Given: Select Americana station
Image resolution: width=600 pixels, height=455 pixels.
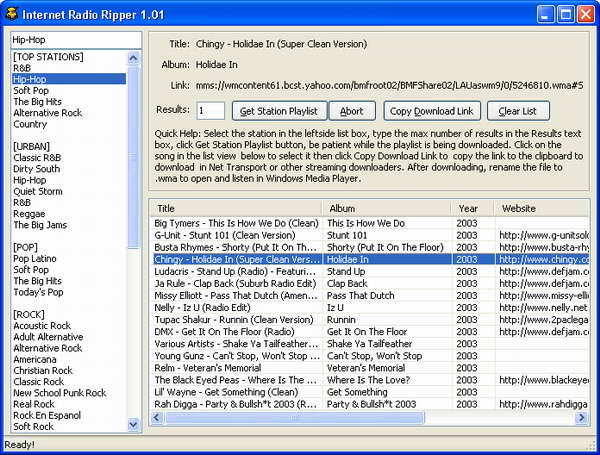Looking at the screenshot, I should [x=35, y=359].
